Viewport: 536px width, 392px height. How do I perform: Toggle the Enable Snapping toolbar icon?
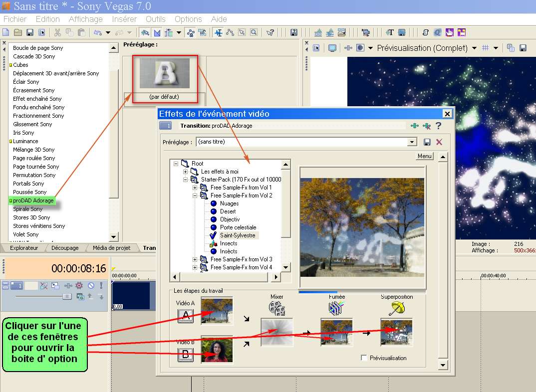[x=145, y=32]
